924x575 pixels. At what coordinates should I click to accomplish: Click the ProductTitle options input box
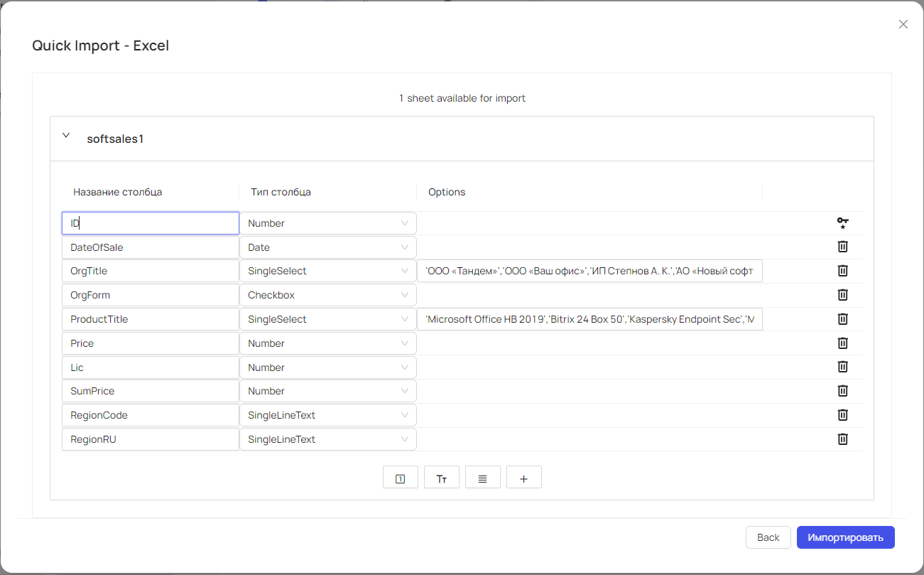(589, 319)
